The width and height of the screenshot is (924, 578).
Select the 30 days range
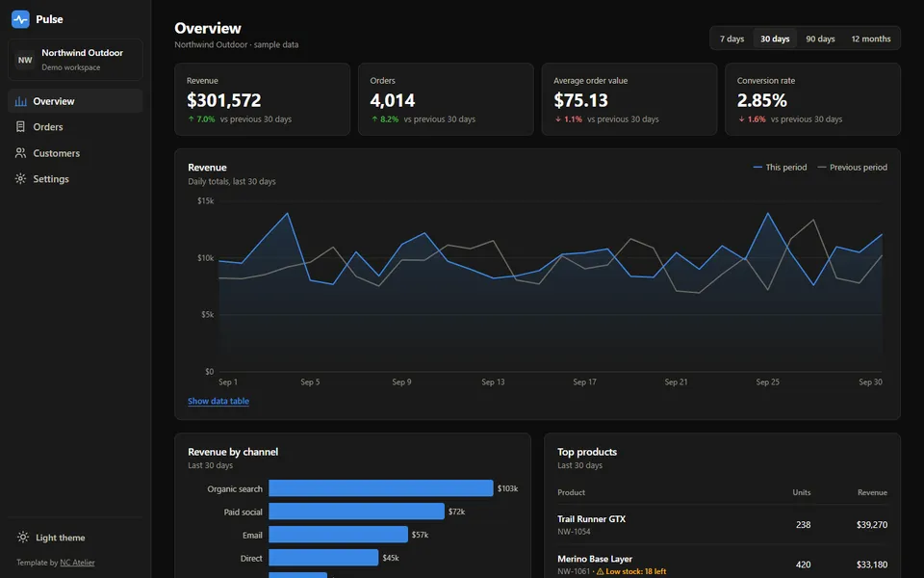tap(775, 39)
